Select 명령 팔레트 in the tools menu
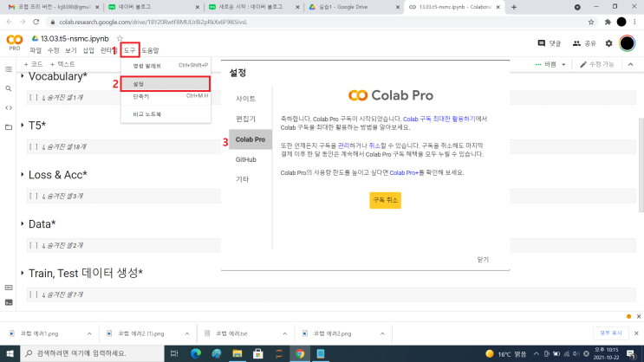Viewport: 644px width, 362px height. click(166, 66)
